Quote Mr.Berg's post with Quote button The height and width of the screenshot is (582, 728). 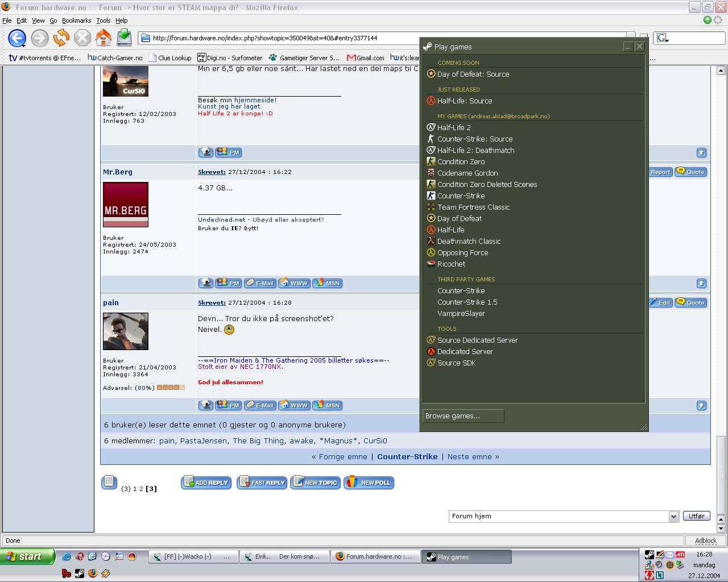pos(691,172)
